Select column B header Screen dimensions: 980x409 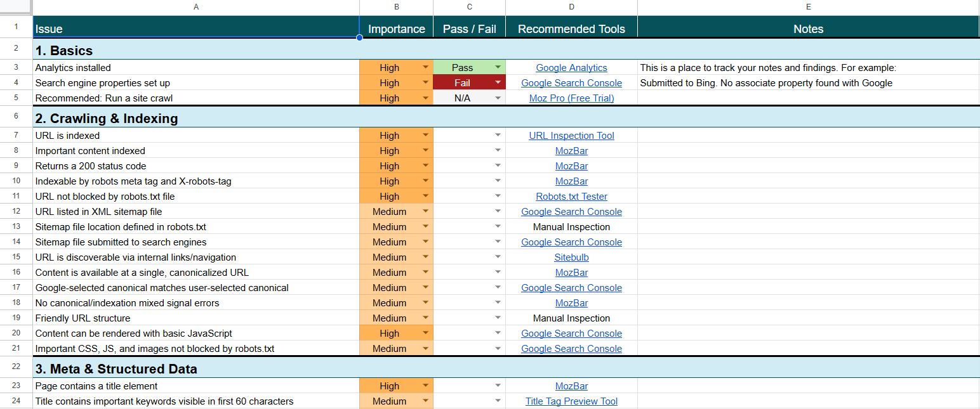tap(396, 7)
